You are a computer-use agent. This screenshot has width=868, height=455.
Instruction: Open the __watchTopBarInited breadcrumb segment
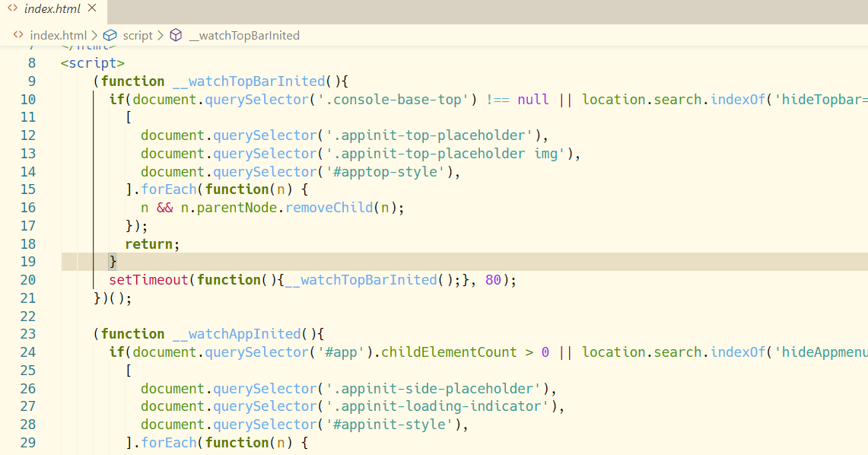click(244, 36)
